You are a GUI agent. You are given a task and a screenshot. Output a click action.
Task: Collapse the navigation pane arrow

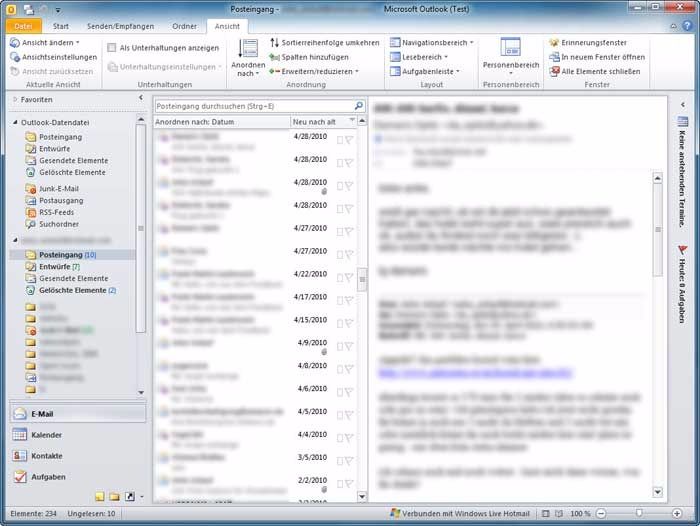tap(141, 97)
